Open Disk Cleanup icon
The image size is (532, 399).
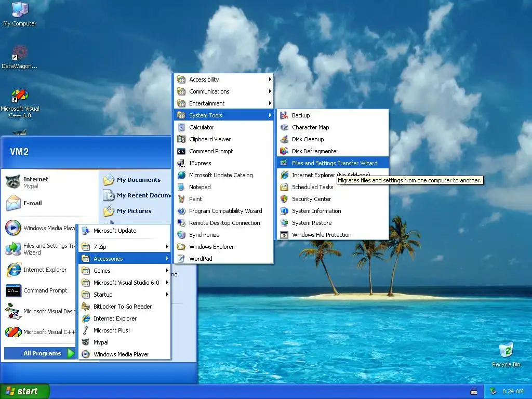[284, 139]
